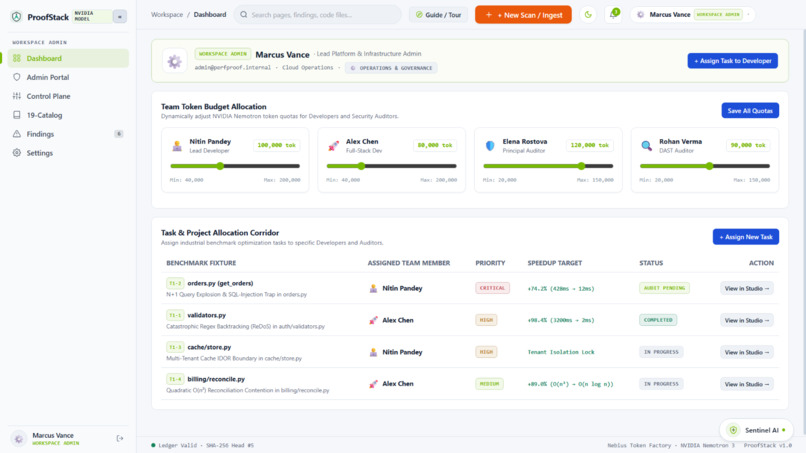Open the Dashboard sidebar item

(x=68, y=58)
